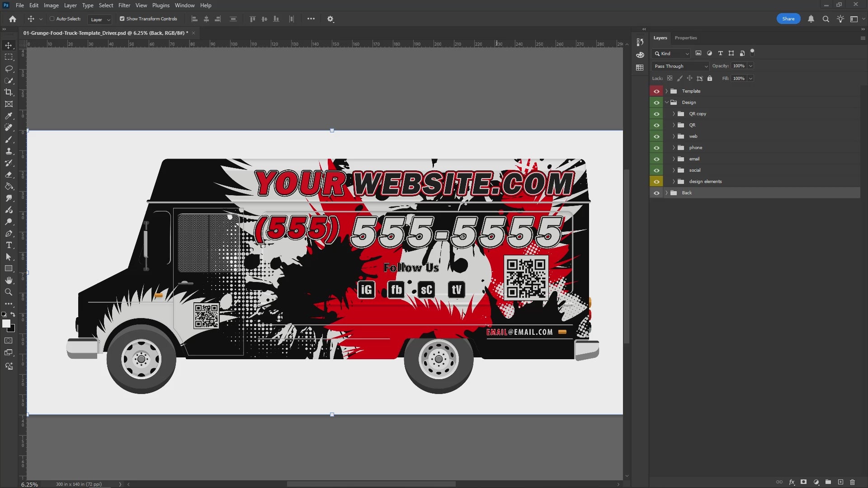The image size is (868, 488).
Task: Select the Zoom tool in toolbar
Action: coord(9,292)
